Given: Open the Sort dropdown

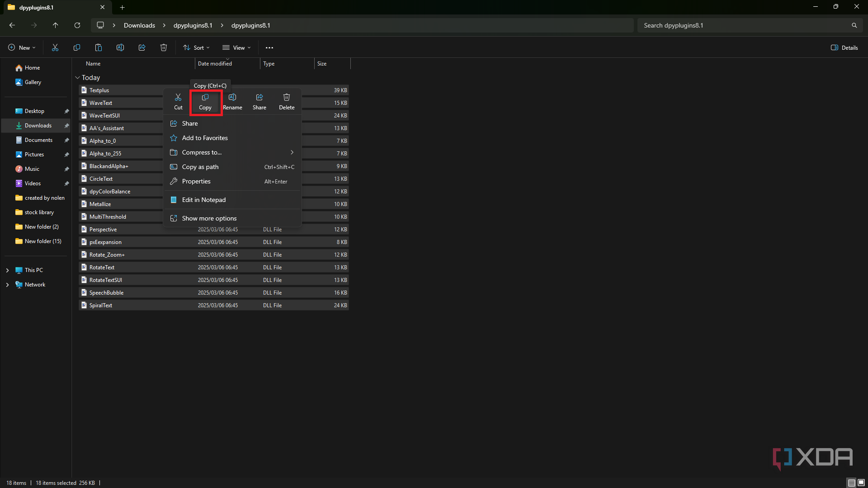Looking at the screenshot, I should click(x=196, y=47).
